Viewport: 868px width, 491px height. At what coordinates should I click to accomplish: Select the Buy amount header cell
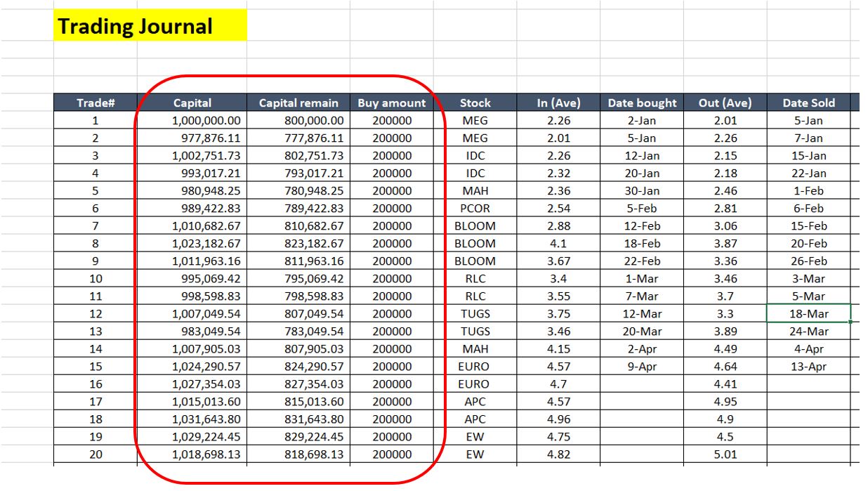390,103
